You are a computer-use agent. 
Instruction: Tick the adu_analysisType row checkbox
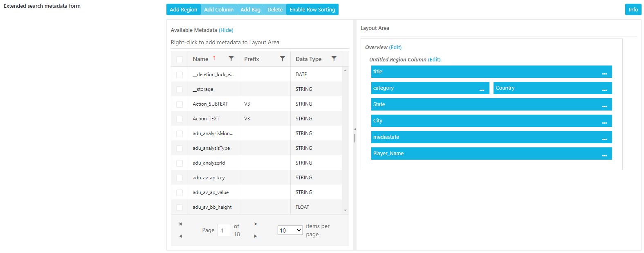(x=179, y=149)
